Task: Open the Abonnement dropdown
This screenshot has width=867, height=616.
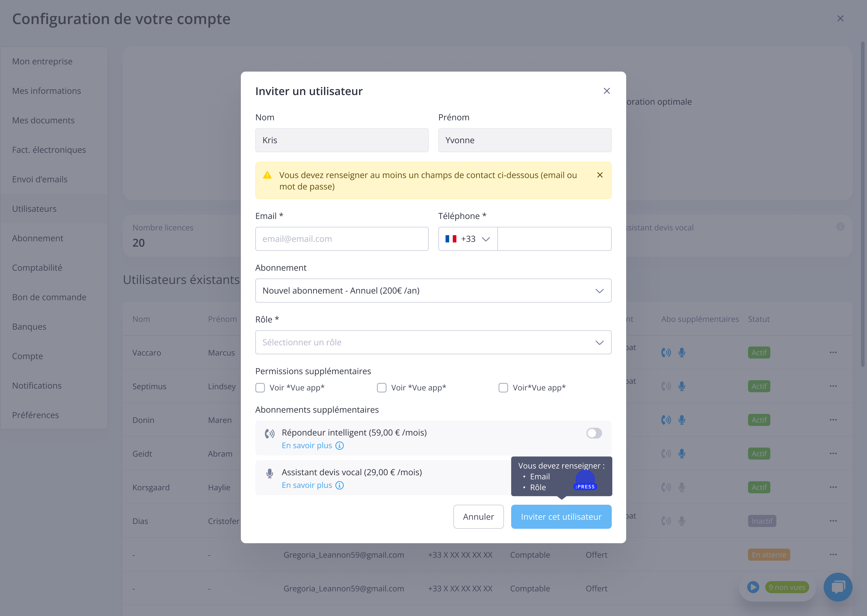Action: click(x=433, y=291)
